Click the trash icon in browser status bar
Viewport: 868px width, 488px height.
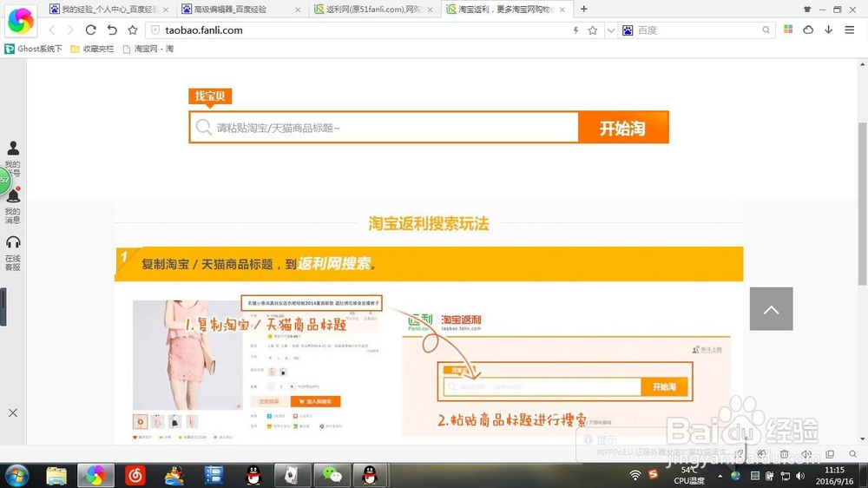point(785,454)
